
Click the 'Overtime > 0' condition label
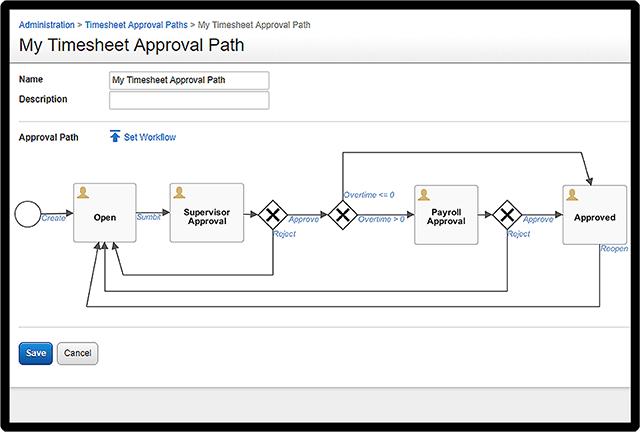click(x=381, y=219)
